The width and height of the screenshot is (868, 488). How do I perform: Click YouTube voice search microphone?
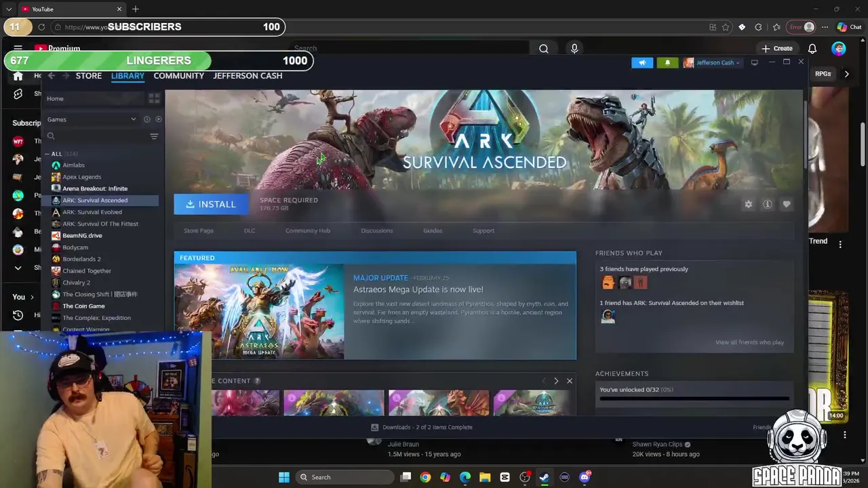tap(574, 49)
